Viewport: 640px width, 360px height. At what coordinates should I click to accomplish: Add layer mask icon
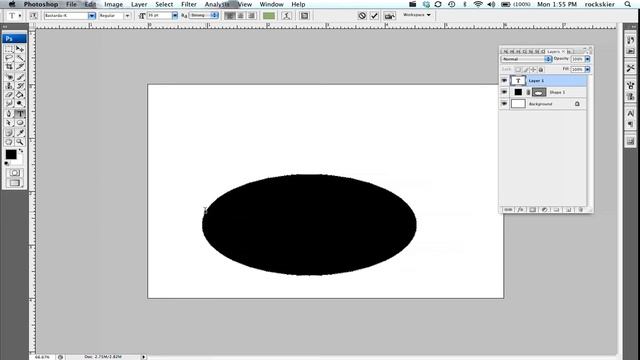532,209
